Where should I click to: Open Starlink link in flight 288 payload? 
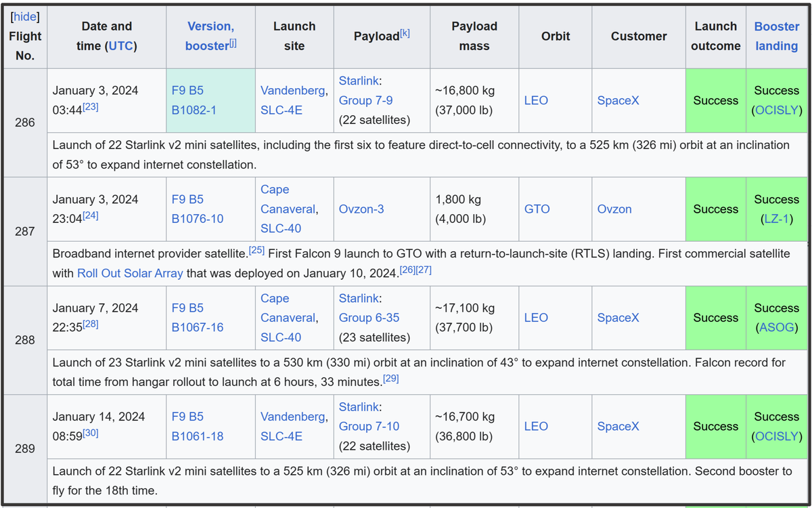359,298
